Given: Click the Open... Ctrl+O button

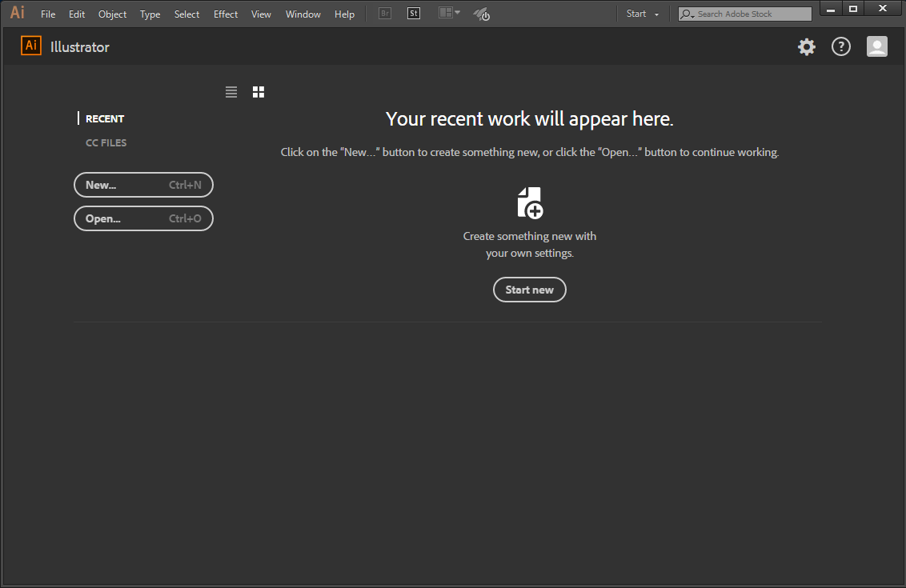Looking at the screenshot, I should tap(143, 218).
